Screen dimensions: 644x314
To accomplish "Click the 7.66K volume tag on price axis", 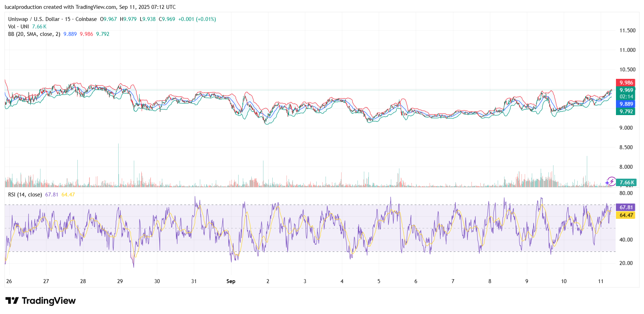I will 627,183.
